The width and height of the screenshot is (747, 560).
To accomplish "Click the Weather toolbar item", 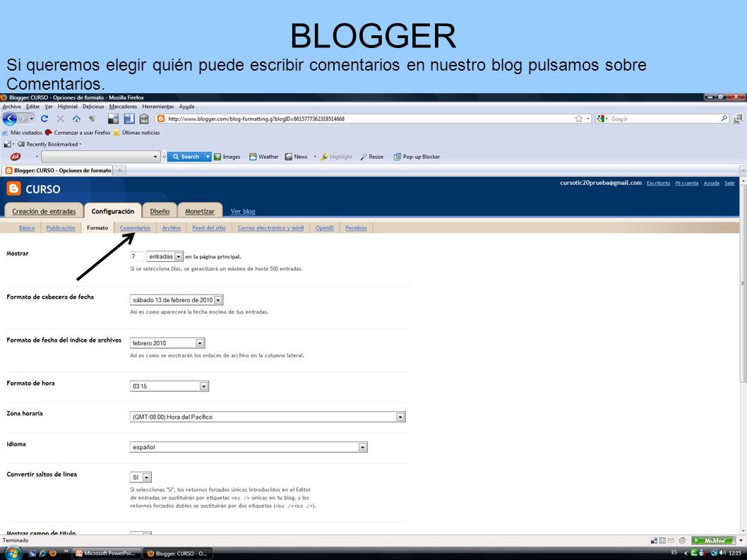I will coord(264,157).
